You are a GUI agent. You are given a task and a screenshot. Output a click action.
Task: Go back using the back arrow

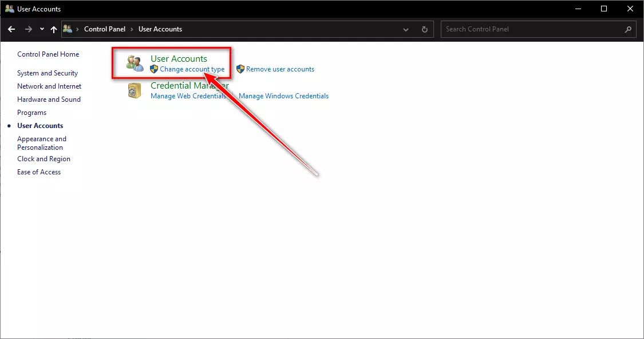(11, 29)
